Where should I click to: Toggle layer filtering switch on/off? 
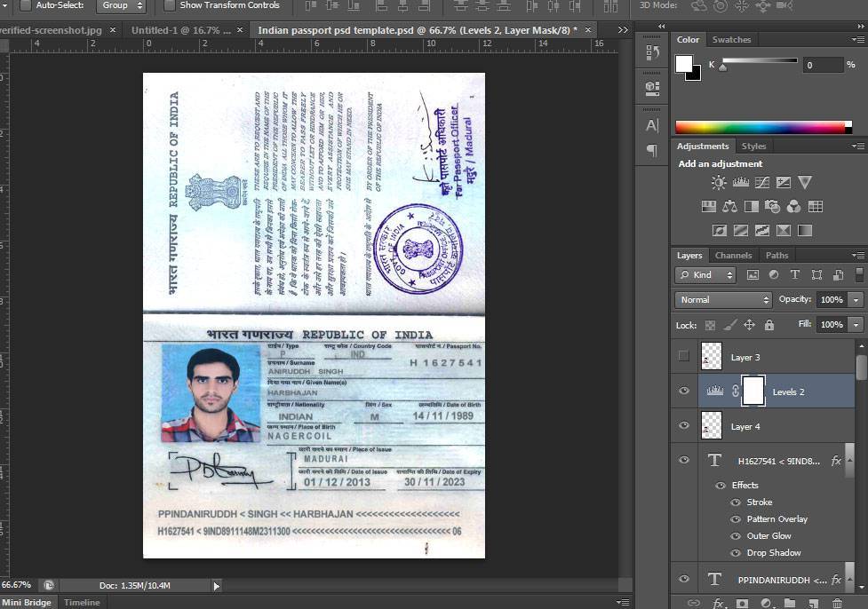pos(859,275)
